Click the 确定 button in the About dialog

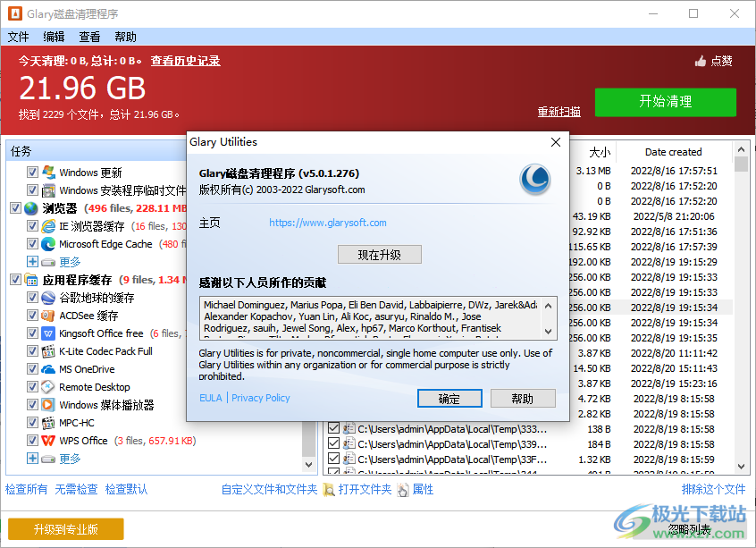(449, 398)
